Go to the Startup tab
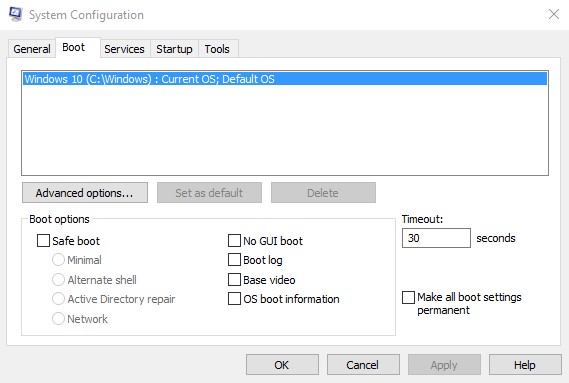 pyautogui.click(x=175, y=49)
